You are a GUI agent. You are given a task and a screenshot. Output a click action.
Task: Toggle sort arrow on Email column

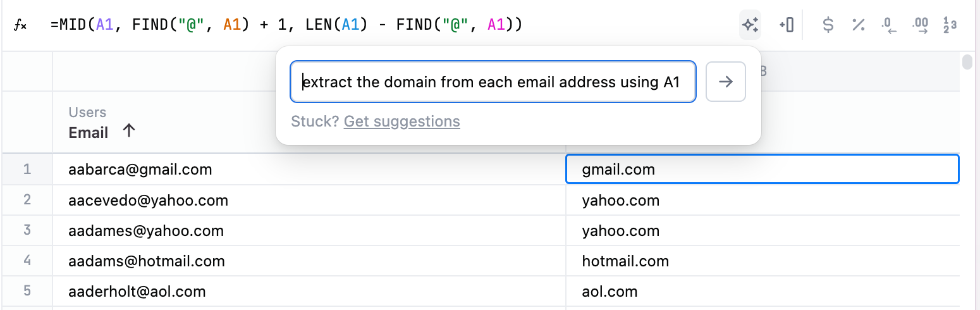[x=129, y=131]
